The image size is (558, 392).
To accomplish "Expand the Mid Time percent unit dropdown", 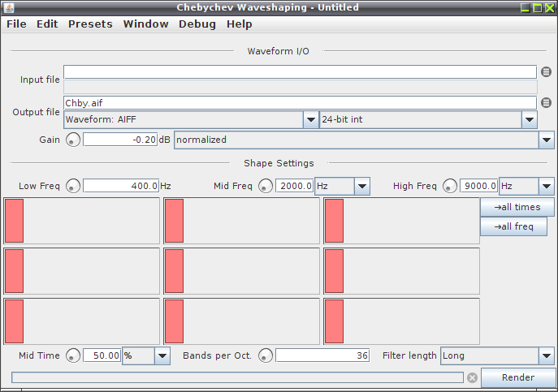I will point(162,356).
